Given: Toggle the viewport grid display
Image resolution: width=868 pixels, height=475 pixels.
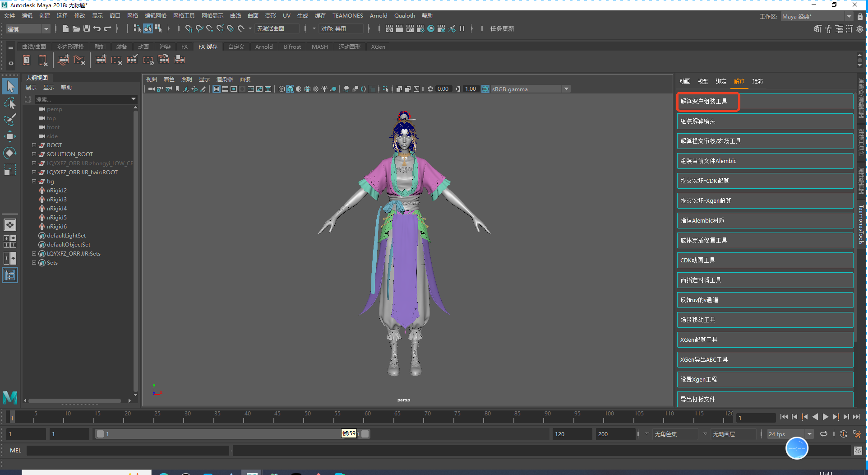Looking at the screenshot, I should 217,89.
